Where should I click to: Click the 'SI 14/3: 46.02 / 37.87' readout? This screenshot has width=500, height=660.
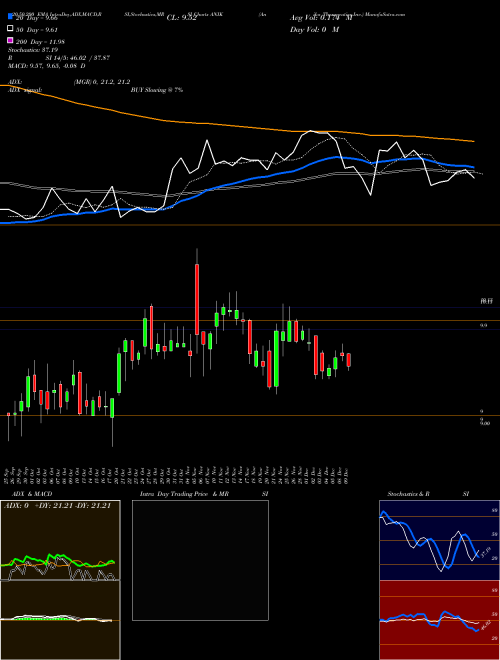78,58
